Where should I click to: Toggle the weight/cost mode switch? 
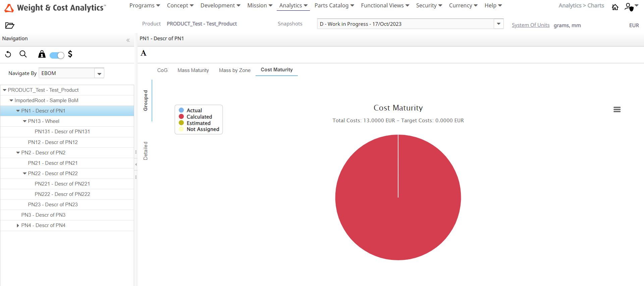click(57, 55)
